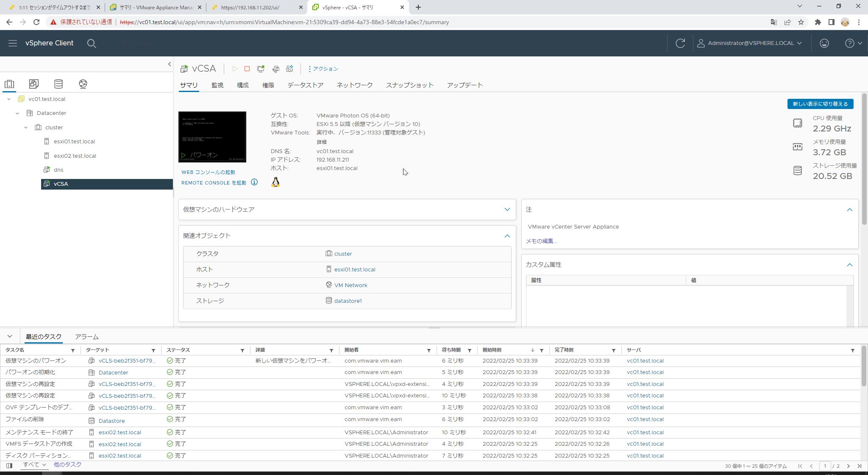Open the 構成 tab
This screenshot has width=868, height=475.
coord(243,85)
